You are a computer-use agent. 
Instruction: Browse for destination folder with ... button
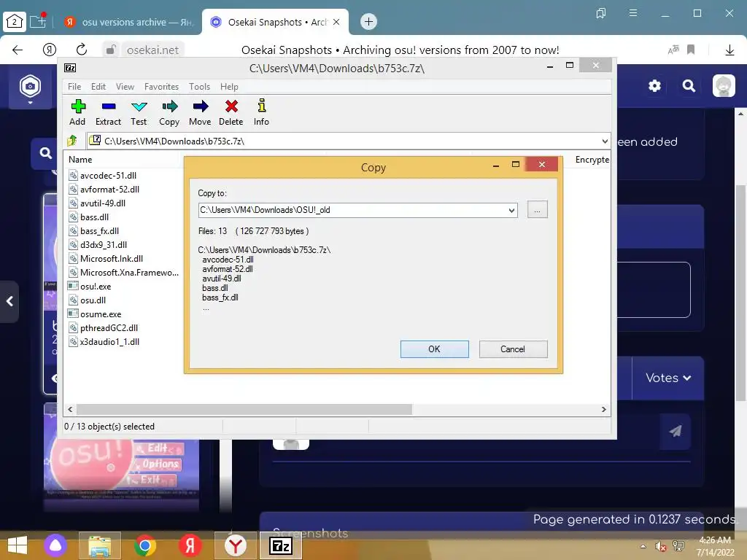(x=538, y=210)
